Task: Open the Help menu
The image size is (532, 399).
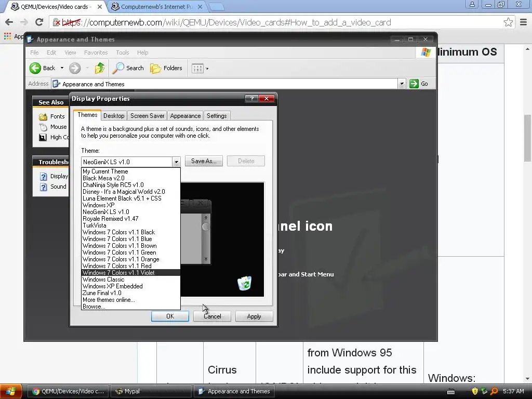Action: [142, 52]
